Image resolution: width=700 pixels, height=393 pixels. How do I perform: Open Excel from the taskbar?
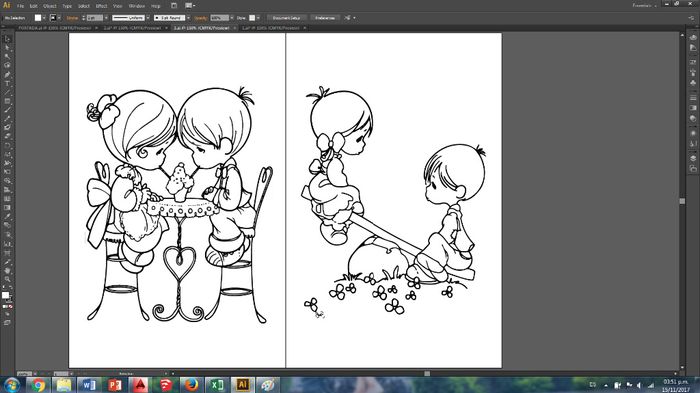(x=217, y=385)
